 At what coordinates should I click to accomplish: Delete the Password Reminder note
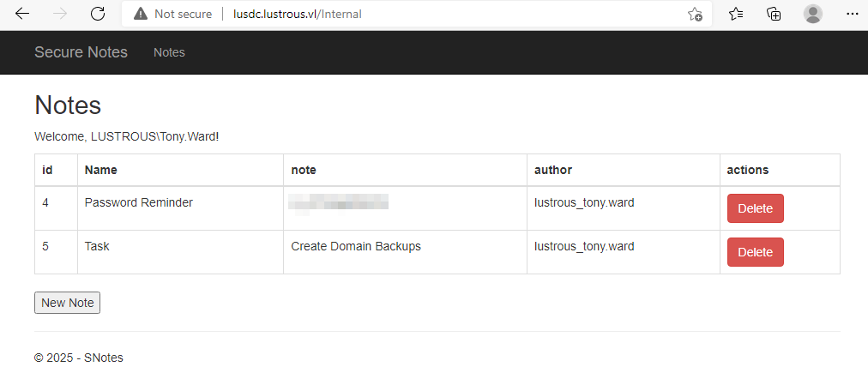755,208
